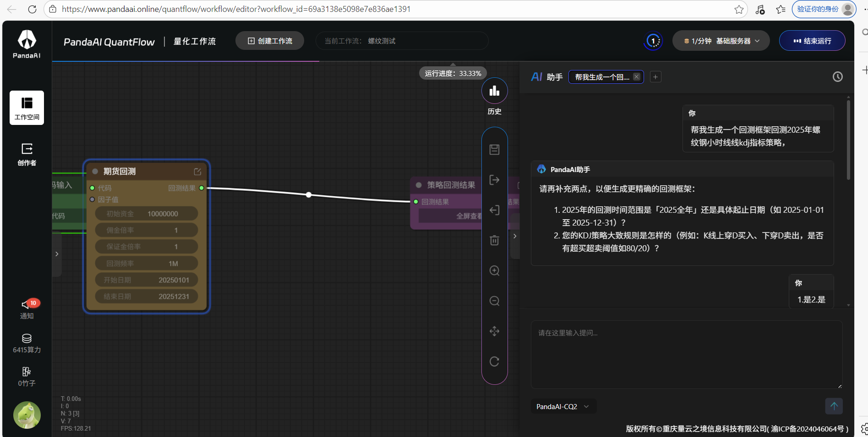Image resolution: width=868 pixels, height=437 pixels.
Task: Open the 历史 run history chart icon
Action: click(x=494, y=91)
